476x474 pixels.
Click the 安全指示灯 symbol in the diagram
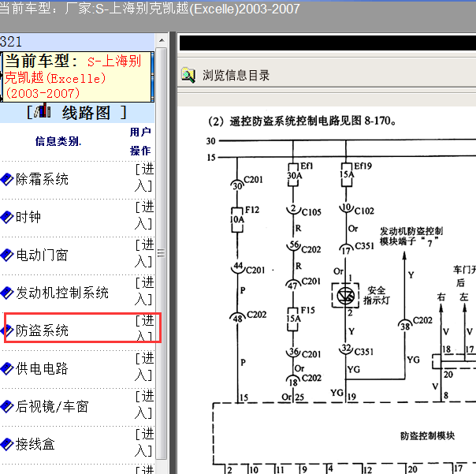click(345, 296)
